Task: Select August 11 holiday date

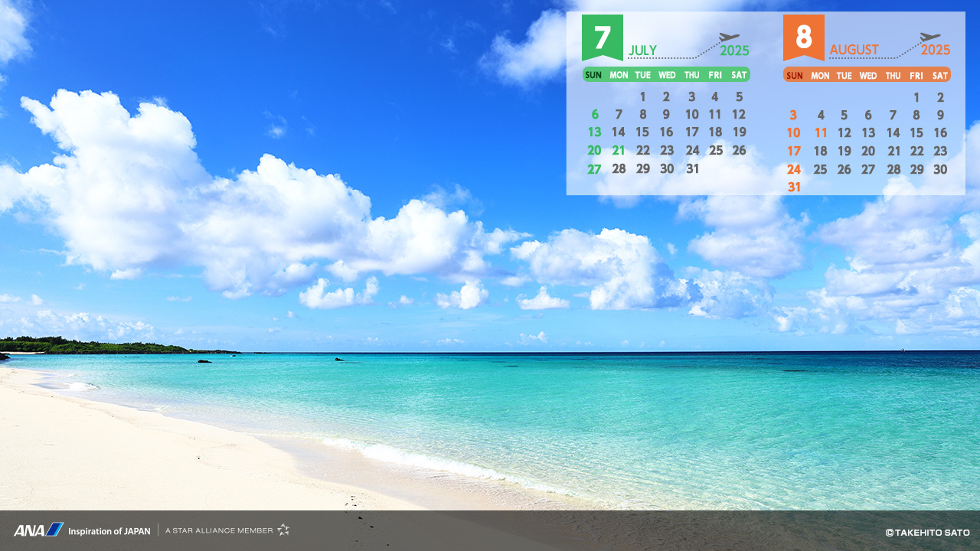Action: pyautogui.click(x=821, y=133)
